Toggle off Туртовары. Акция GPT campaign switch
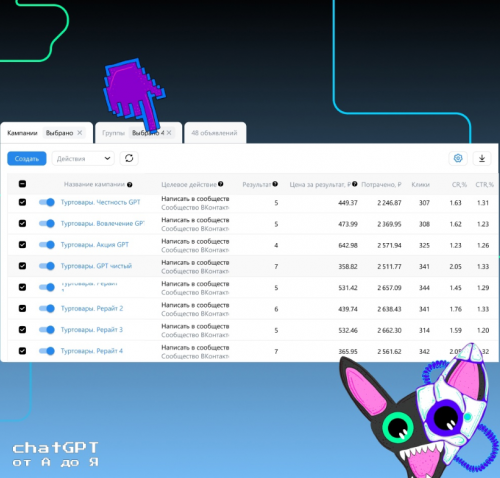 pos(47,245)
